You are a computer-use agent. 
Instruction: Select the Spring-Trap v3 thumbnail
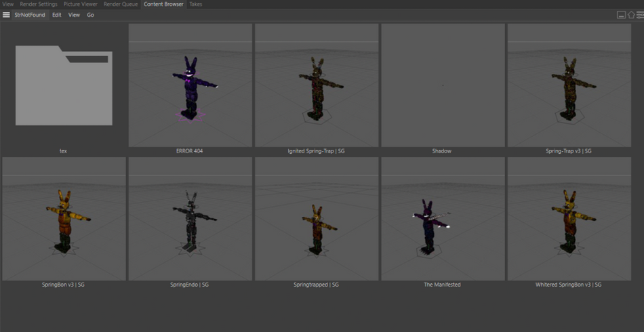click(569, 85)
